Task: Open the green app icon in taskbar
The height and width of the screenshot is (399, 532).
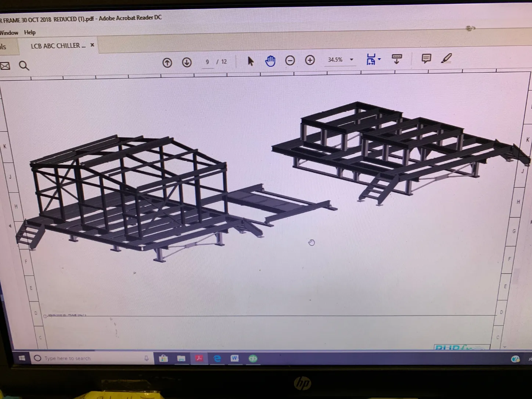Action: pyautogui.click(x=253, y=358)
